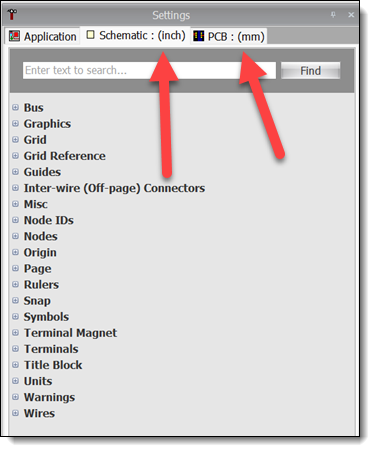Expand the Nodes category
375x452 pixels.
15,236
